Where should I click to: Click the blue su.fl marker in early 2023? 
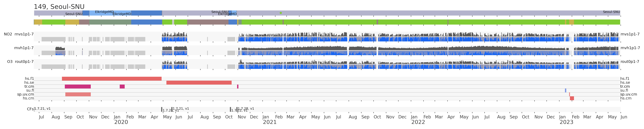point(565,90)
